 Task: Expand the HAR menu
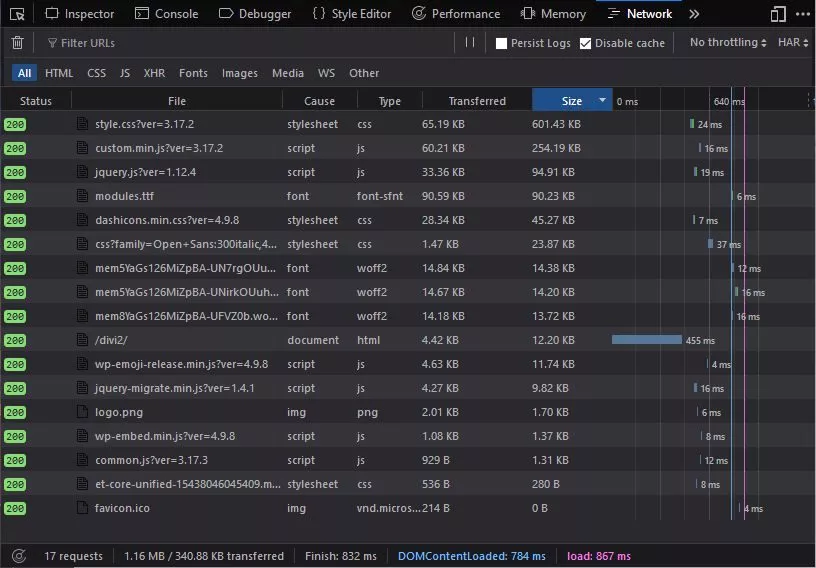point(793,43)
